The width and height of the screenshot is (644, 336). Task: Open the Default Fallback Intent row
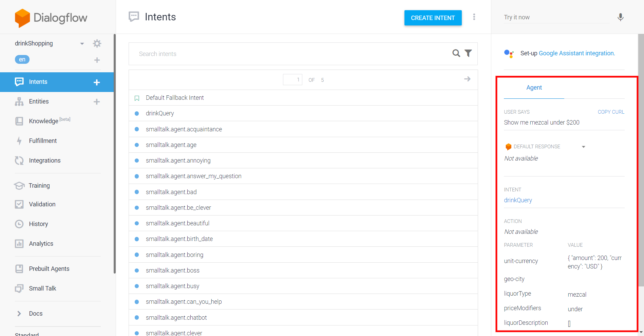(x=303, y=98)
